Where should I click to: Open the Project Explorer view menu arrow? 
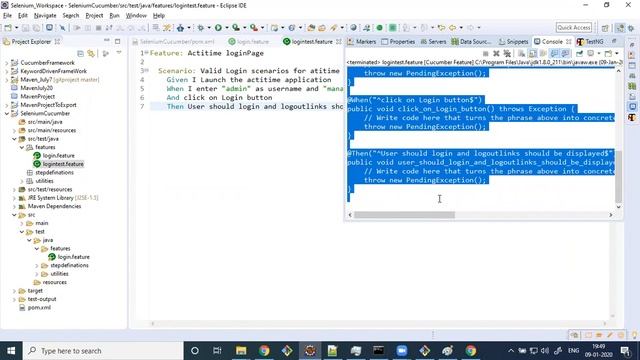click(119, 53)
